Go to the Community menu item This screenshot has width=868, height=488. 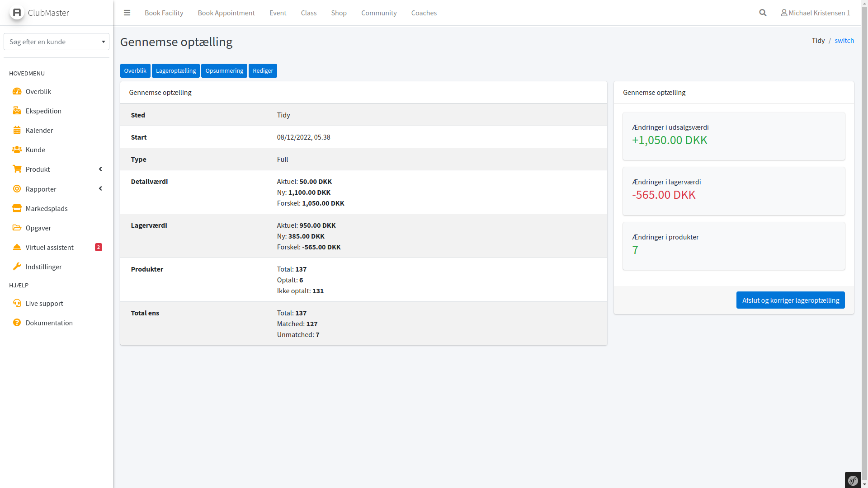[378, 13]
